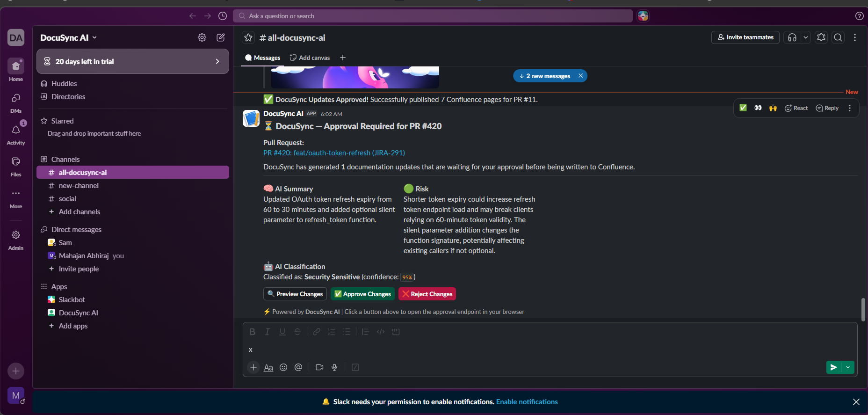Toggle bold formatting in composer

pyautogui.click(x=253, y=332)
